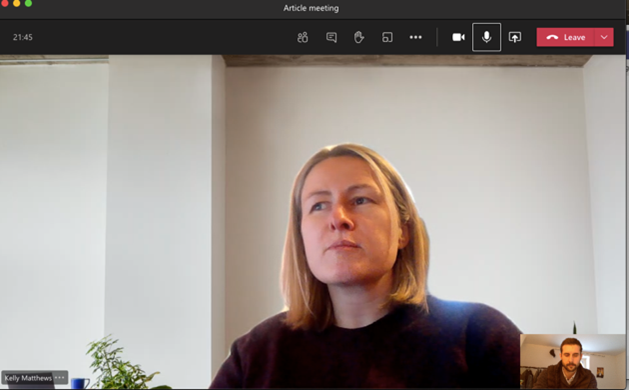This screenshot has width=629, height=390.
Task: Select the Kelly Matthews name label
Action: point(28,378)
